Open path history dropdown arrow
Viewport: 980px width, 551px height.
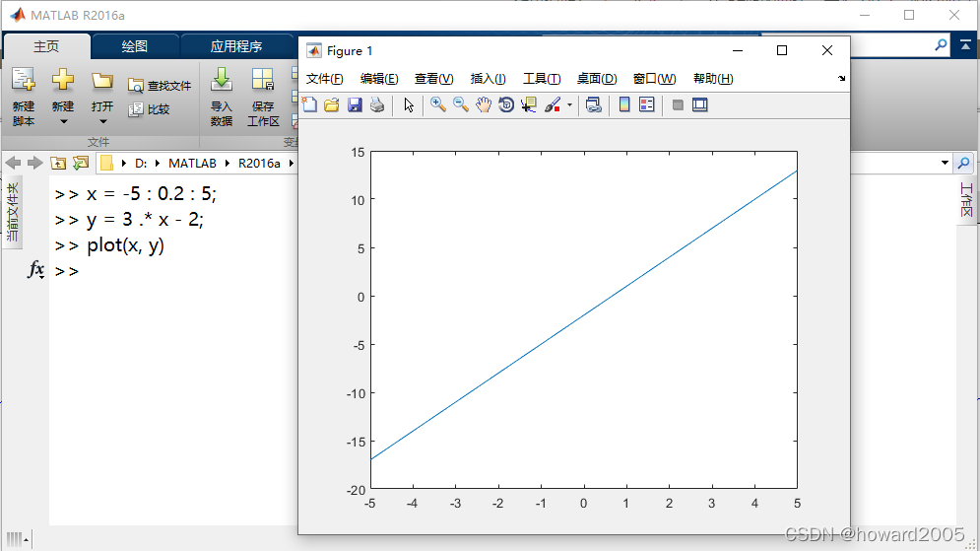(945, 164)
